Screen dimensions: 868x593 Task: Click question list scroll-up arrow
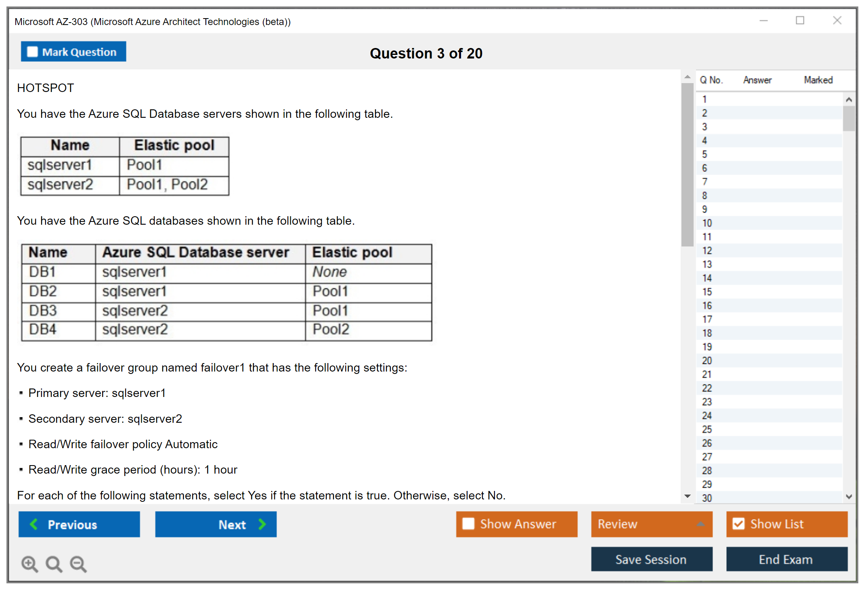point(849,100)
